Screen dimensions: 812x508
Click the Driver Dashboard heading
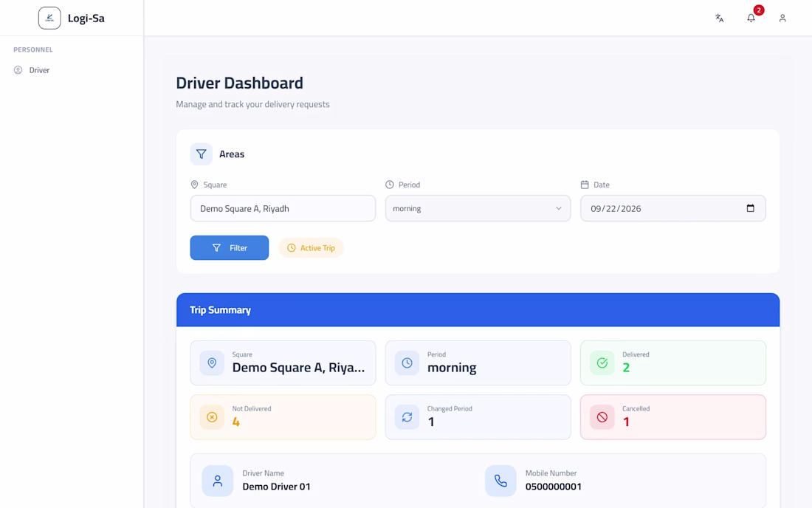240,83
